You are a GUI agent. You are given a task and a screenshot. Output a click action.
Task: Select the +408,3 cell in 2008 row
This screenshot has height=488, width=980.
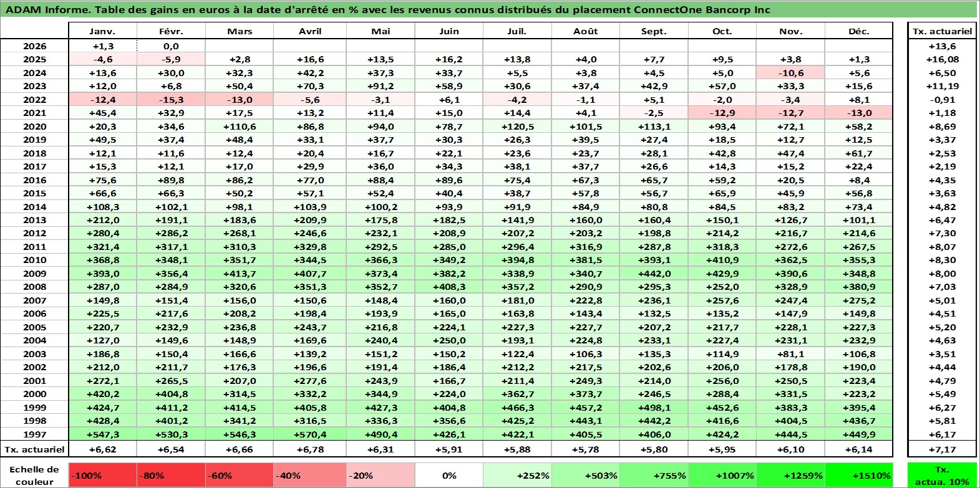pos(449,287)
